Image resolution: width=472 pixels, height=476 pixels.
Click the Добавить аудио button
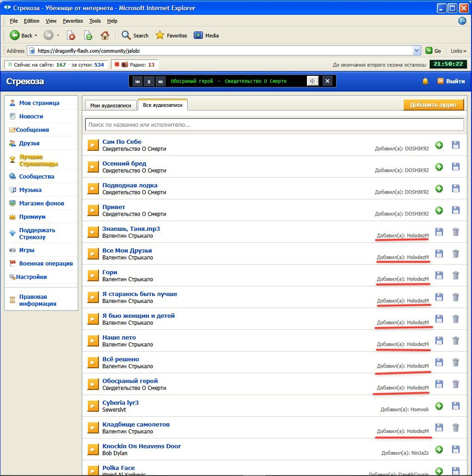(433, 105)
